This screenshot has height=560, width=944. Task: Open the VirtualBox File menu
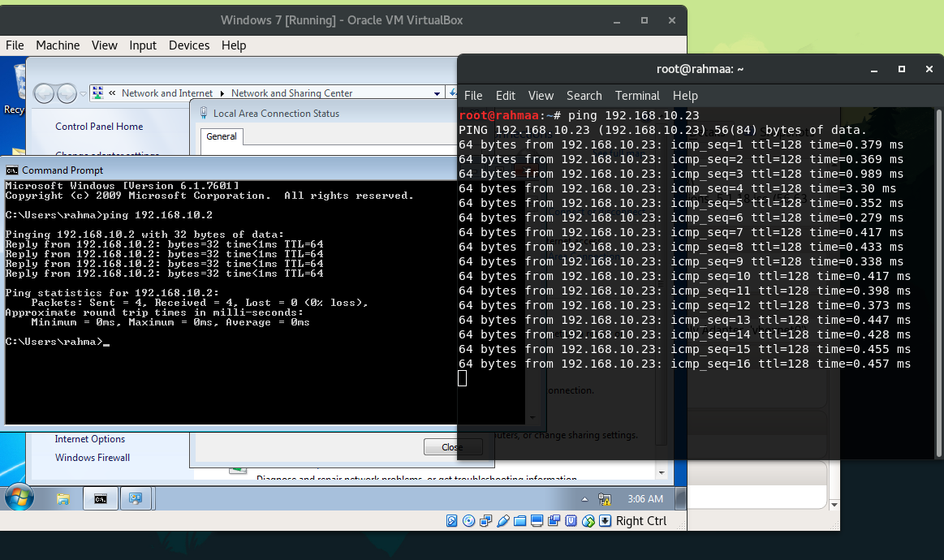[15, 45]
